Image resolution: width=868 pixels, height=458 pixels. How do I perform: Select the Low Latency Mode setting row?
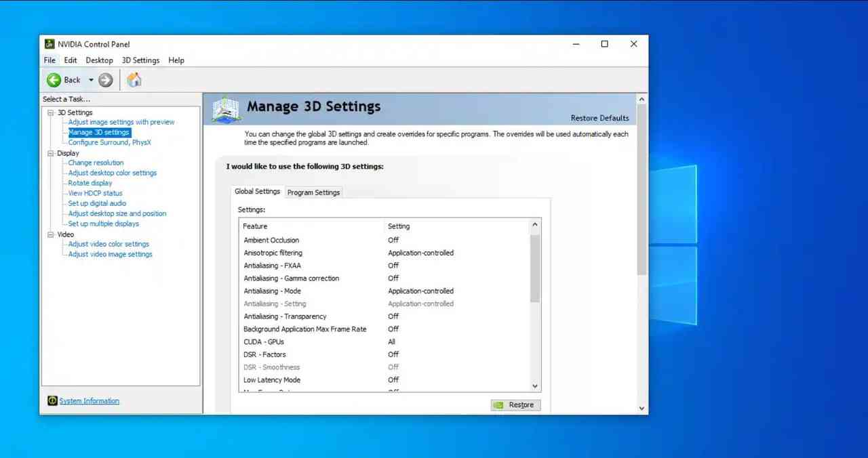272,380
